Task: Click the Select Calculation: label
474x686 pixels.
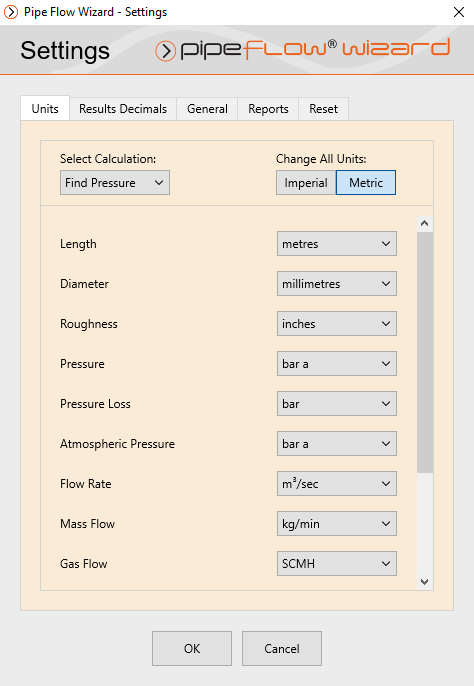Action: coord(108,159)
